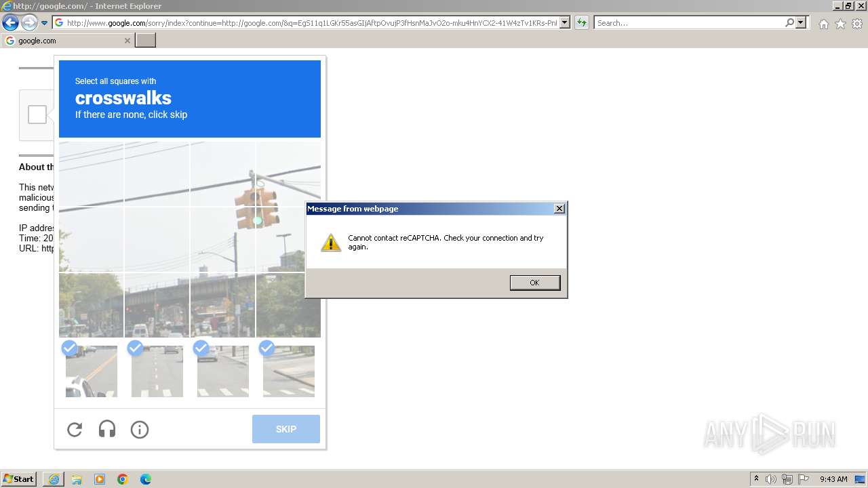The width and height of the screenshot is (868, 488).
Task: Open Internet Explorer from the taskbar
Action: click(x=54, y=479)
